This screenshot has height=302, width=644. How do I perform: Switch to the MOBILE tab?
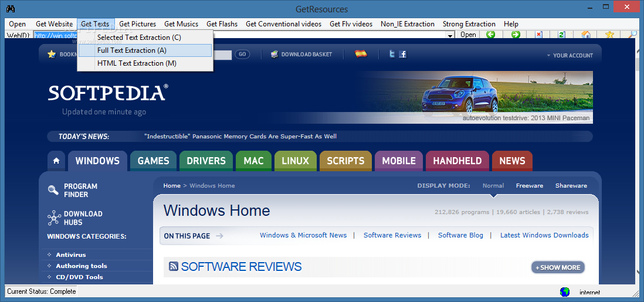pos(399,161)
